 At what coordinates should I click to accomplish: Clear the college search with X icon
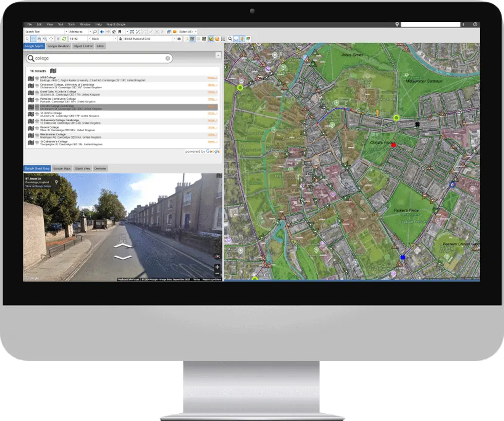[168, 58]
